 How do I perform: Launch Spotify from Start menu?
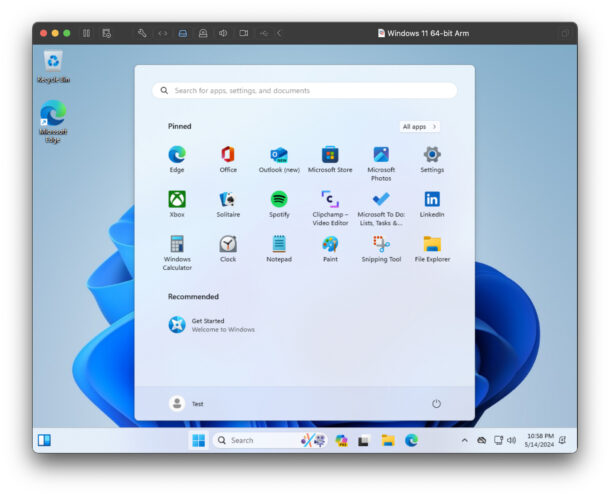tap(279, 204)
